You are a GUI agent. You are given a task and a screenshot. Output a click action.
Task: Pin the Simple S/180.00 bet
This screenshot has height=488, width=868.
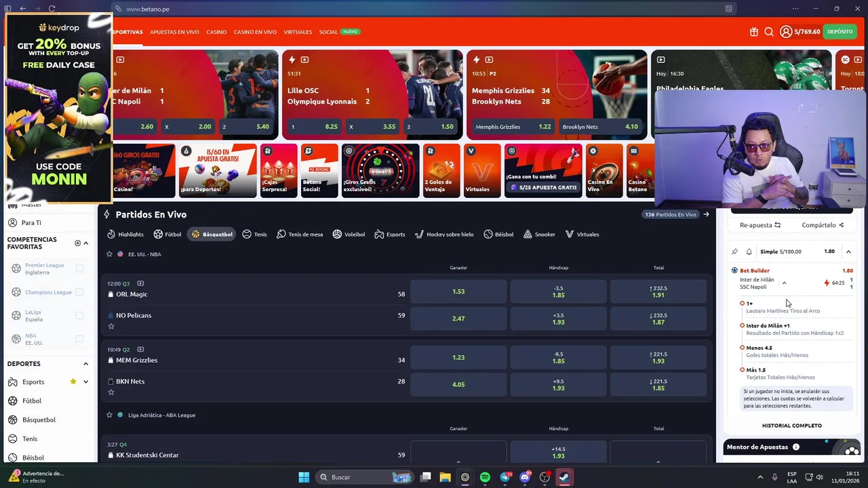tap(734, 251)
